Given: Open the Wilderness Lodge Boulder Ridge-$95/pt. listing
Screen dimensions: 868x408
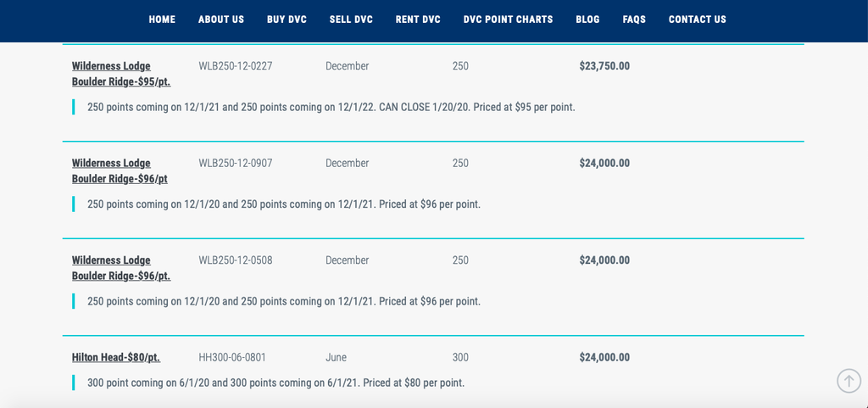Looking at the screenshot, I should [x=121, y=74].
